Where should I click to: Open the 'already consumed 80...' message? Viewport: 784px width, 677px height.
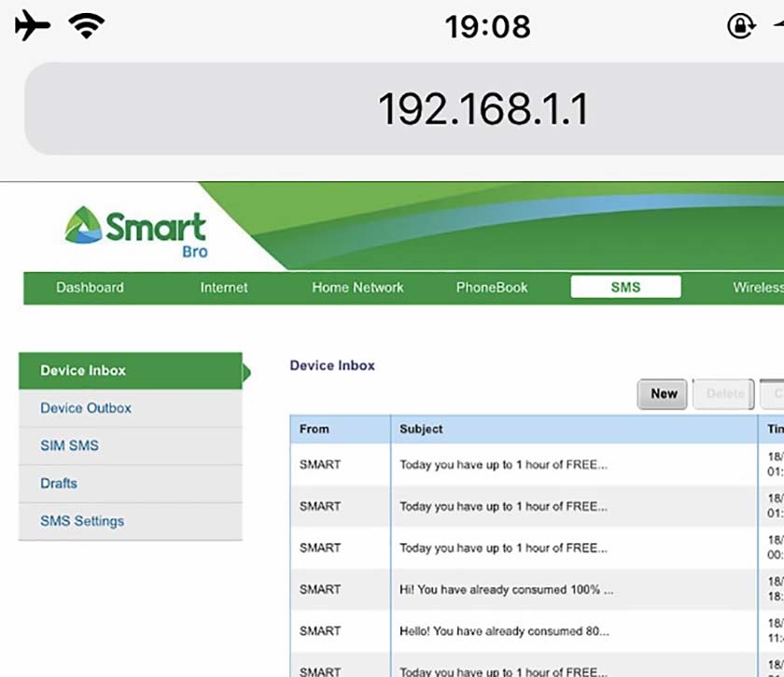click(505, 631)
